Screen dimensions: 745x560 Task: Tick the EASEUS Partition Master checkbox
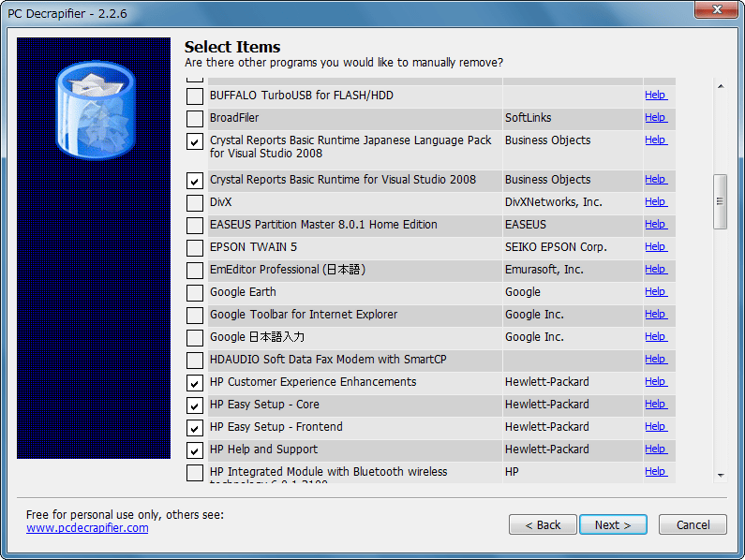195,226
